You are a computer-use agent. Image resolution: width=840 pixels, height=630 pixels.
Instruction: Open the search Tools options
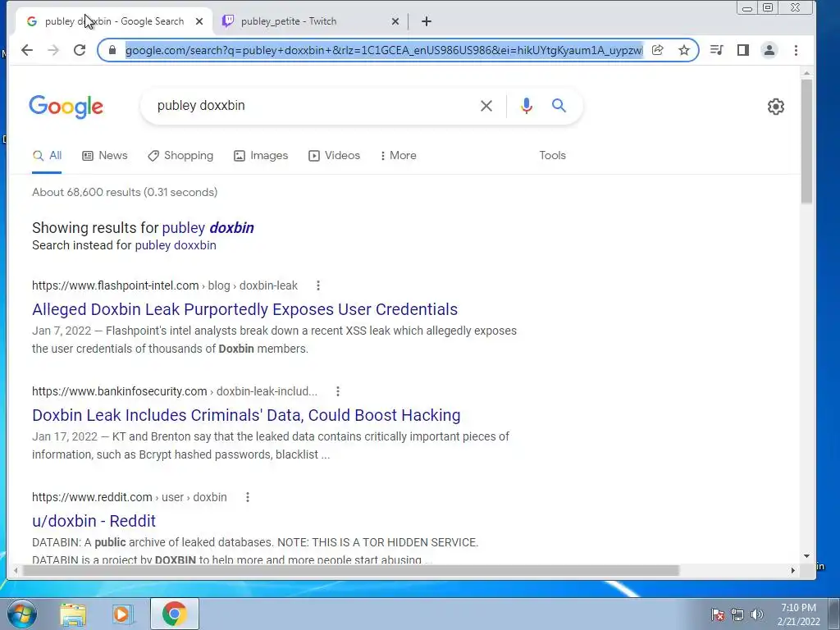552,155
